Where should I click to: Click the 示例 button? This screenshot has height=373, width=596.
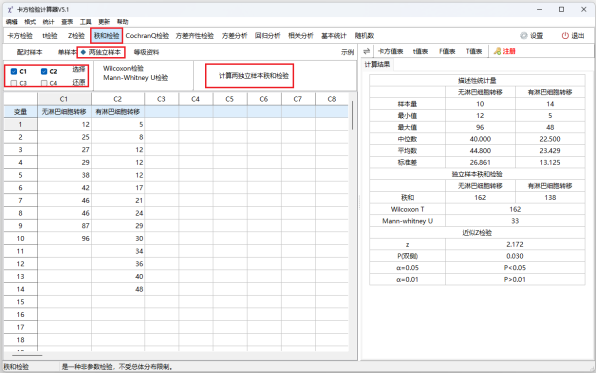347,52
